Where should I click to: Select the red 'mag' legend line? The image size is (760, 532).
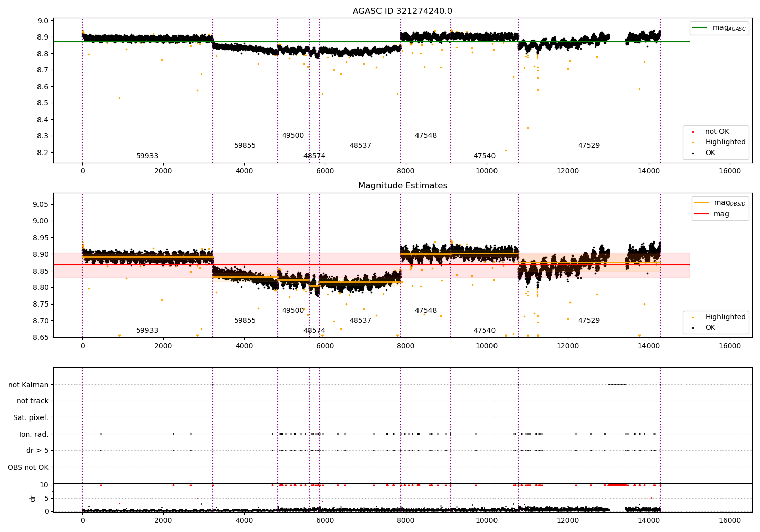pyautogui.click(x=701, y=214)
